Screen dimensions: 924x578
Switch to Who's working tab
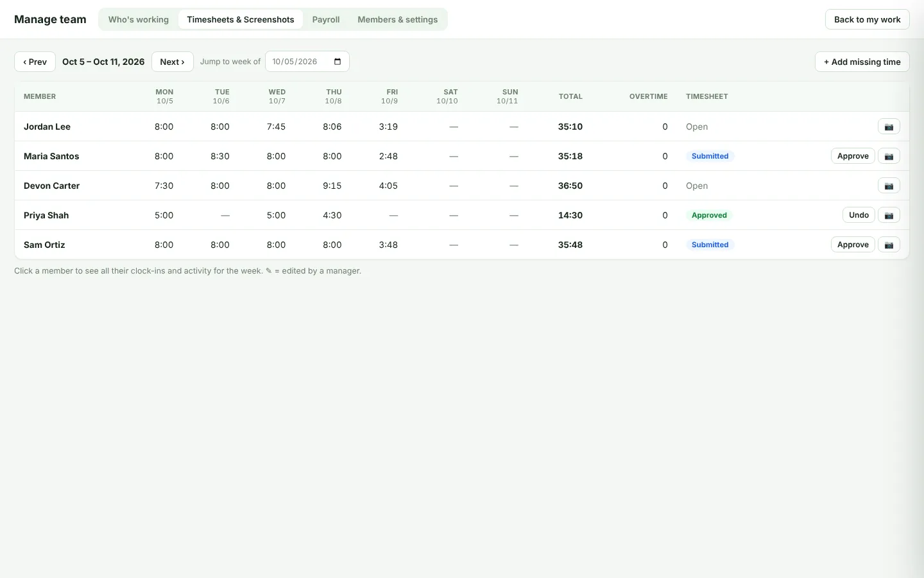139,19
